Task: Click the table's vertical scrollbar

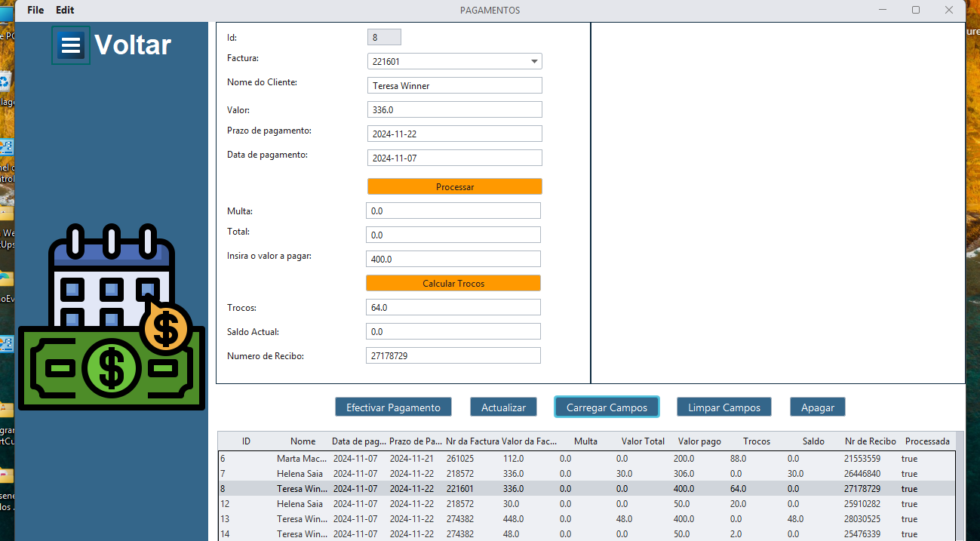Action: pyautogui.click(x=960, y=483)
